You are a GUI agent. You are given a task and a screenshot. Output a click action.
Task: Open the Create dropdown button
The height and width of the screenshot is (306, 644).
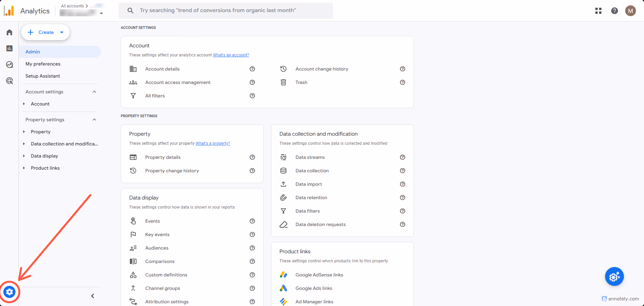coord(46,32)
